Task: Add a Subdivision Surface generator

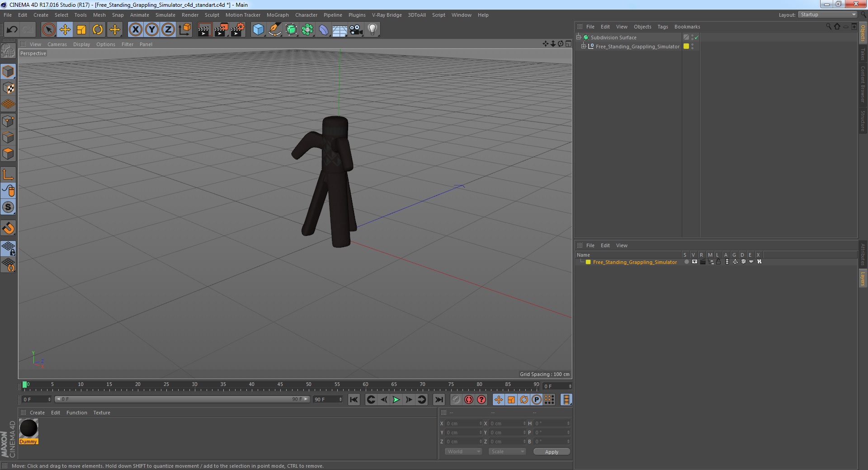Action: 291,30
